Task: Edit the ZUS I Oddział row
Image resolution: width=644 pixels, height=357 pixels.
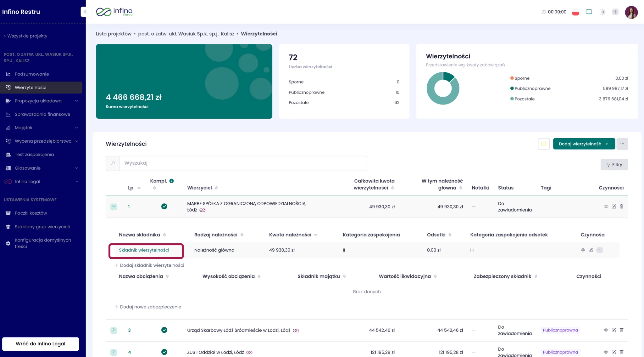Action: pos(614,352)
